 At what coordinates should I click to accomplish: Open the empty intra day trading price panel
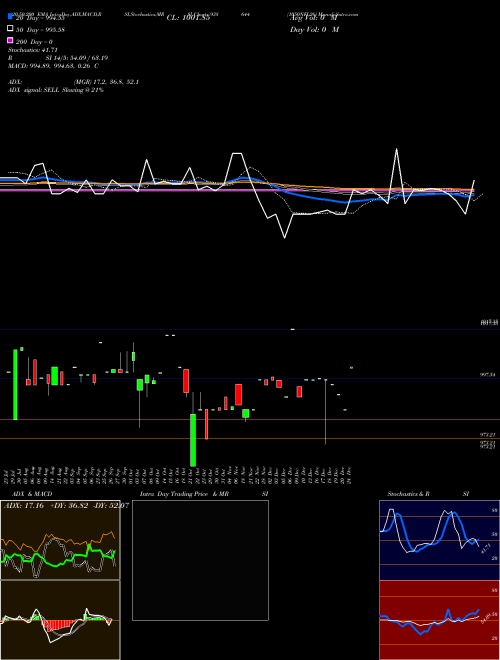(200, 560)
